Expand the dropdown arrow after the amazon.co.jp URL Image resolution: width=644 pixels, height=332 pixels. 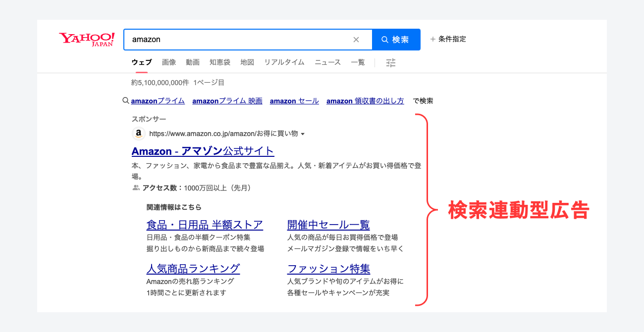tap(303, 134)
